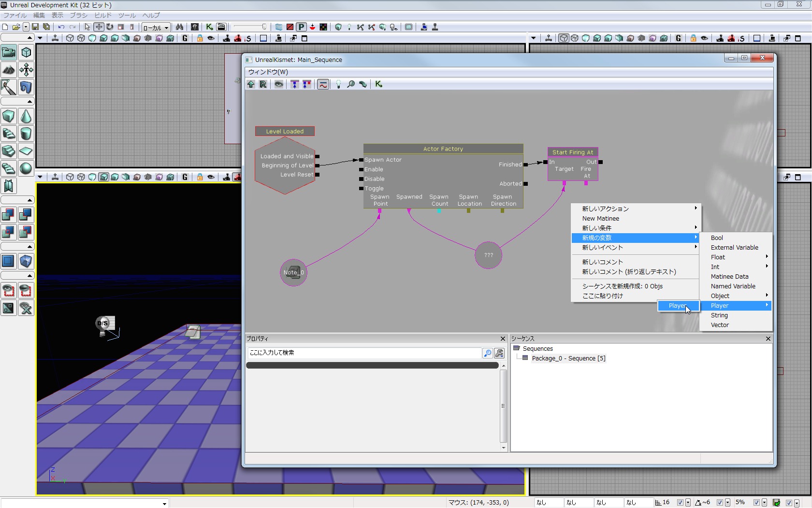
Task: Toggle the rotation snap checkbox next to ~6
Action: pyautogui.click(x=720, y=503)
